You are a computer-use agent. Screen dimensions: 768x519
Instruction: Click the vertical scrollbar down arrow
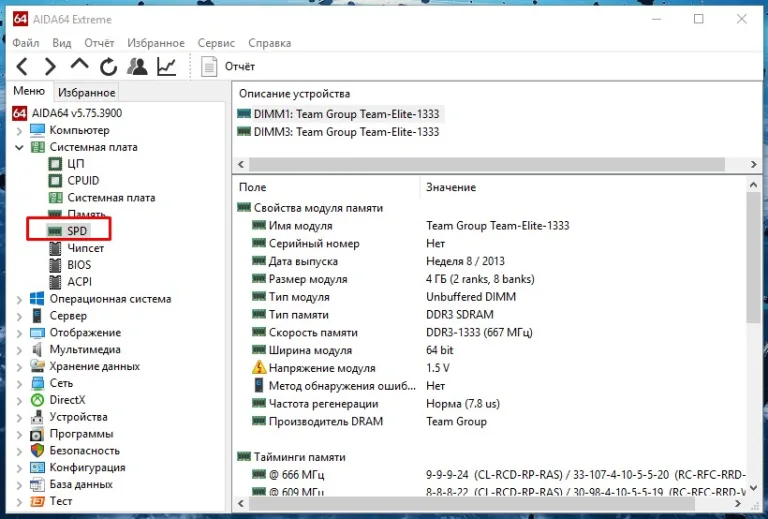coord(753,488)
